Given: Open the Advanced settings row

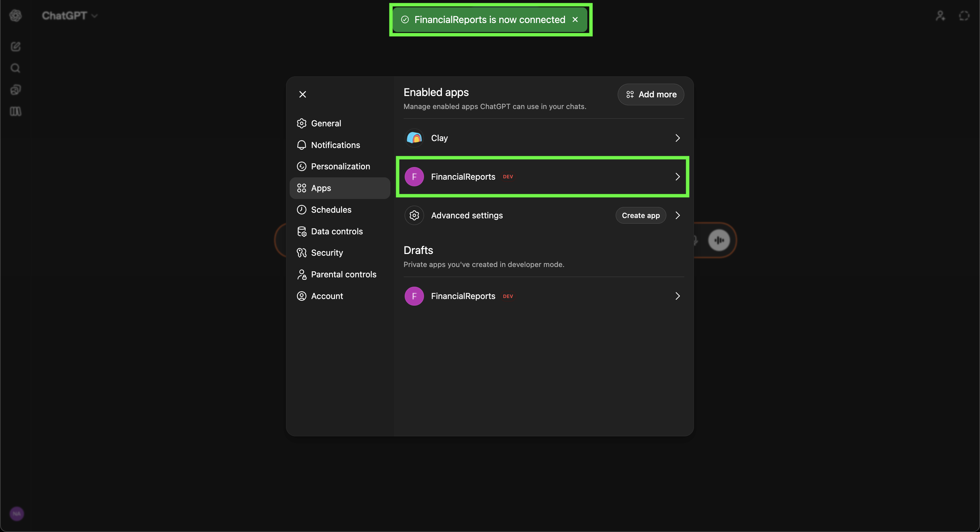Looking at the screenshot, I should tap(544, 215).
